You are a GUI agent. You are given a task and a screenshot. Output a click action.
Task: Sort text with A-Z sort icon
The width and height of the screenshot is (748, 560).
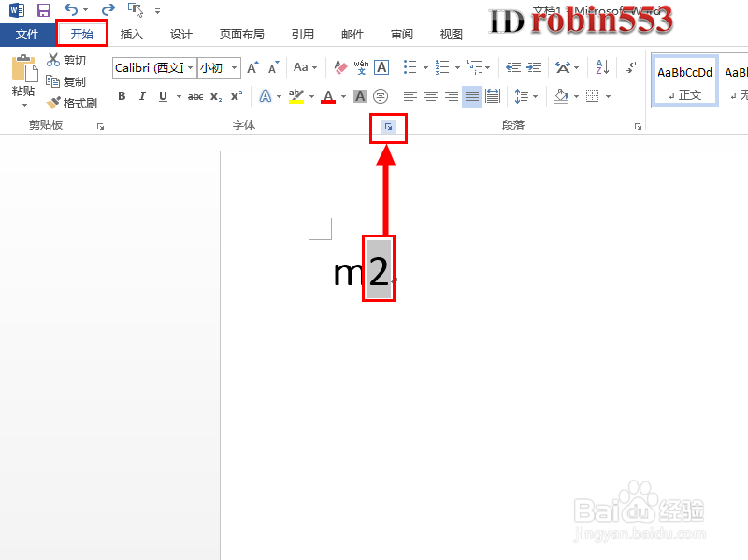(602, 67)
